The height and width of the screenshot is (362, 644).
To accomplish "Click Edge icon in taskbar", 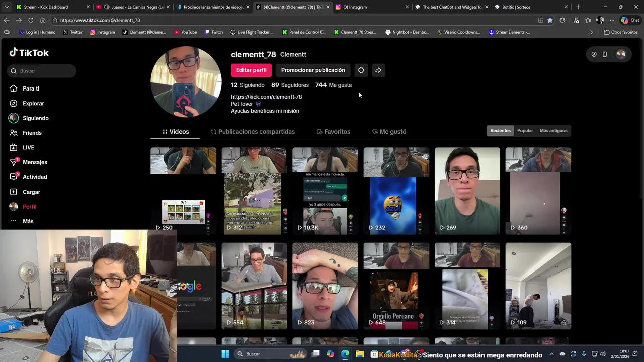I will 345,354.
